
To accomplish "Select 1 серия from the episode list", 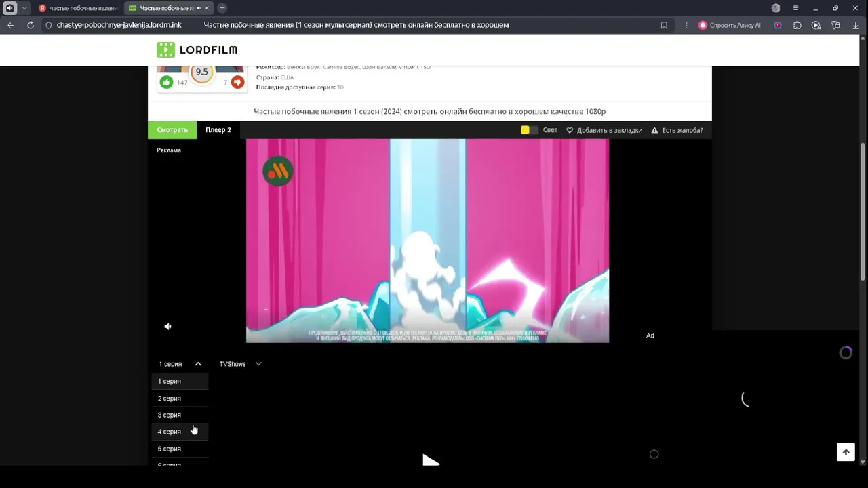I will (x=180, y=381).
